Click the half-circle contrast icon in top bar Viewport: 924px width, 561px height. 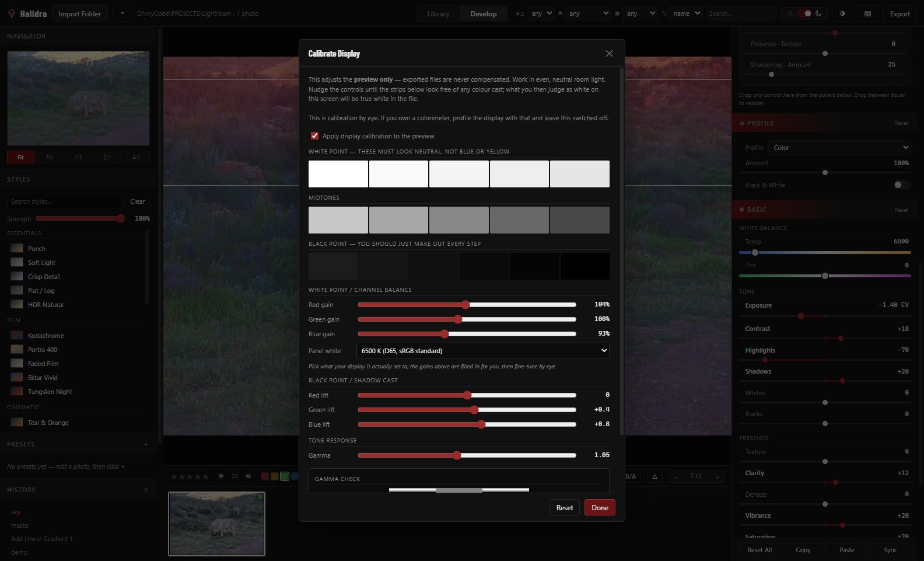pos(842,13)
